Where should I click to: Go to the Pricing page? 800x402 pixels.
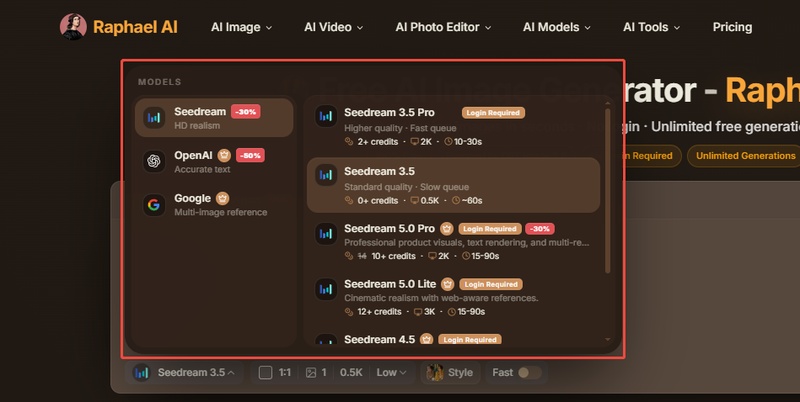pos(732,27)
